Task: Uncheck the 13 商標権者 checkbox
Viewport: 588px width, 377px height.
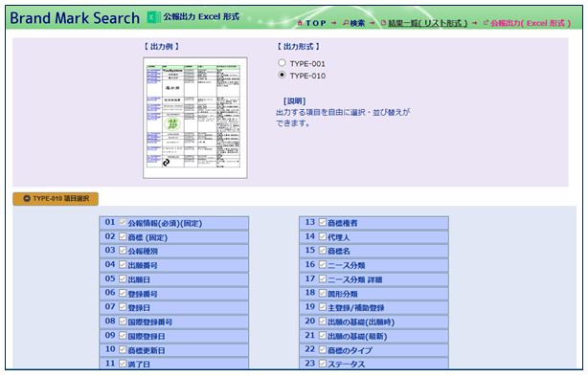Action: 323,222
